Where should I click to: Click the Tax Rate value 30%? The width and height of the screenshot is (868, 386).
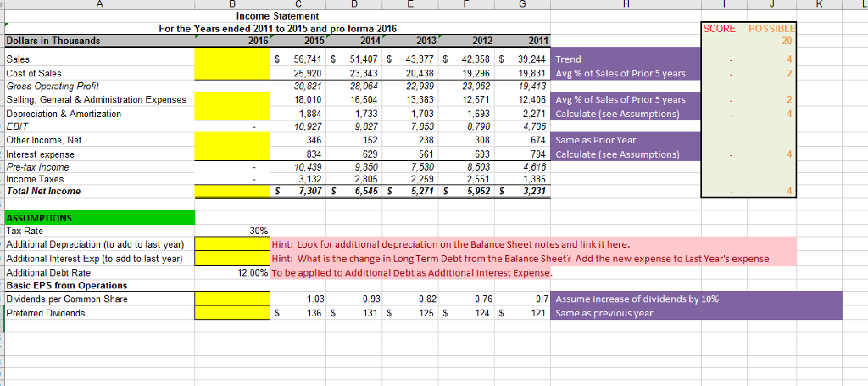260,231
